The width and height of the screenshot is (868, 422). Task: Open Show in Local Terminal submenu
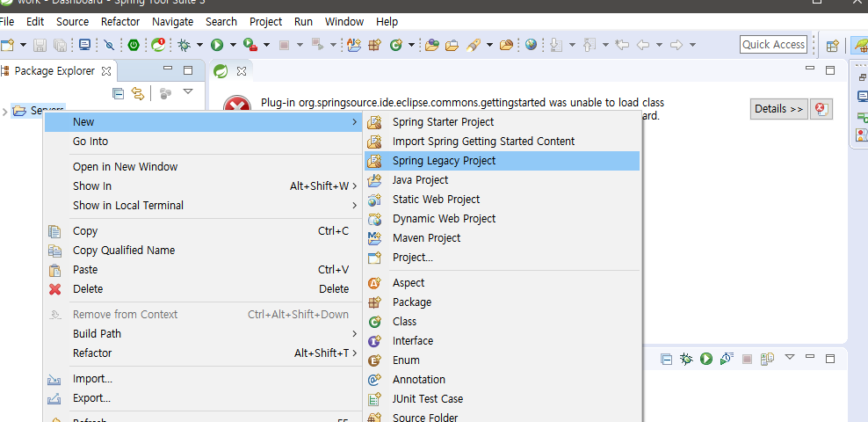tap(203, 206)
